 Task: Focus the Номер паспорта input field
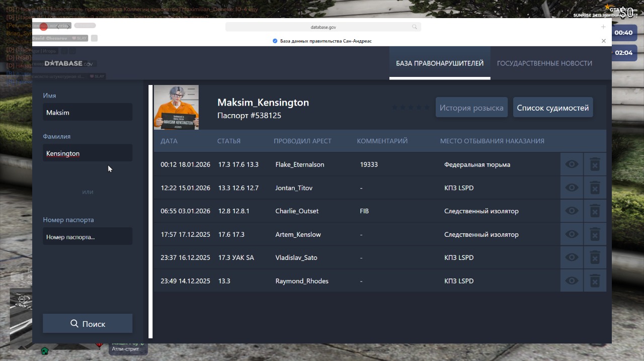pyautogui.click(x=88, y=236)
